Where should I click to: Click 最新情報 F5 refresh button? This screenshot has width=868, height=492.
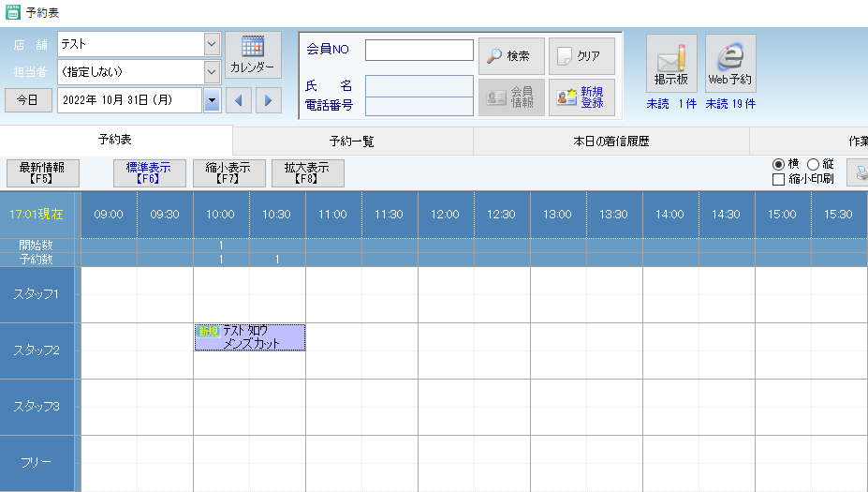click(43, 172)
